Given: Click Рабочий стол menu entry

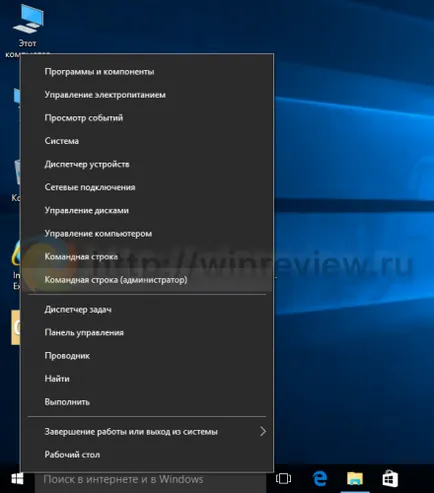Looking at the screenshot, I should click(147, 455).
